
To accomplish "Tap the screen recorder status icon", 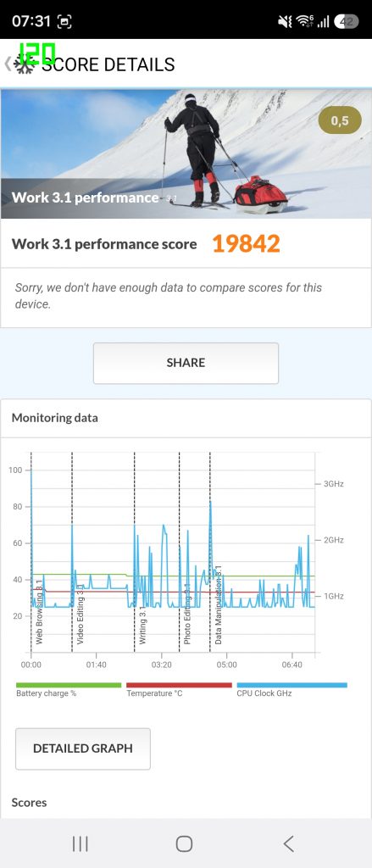I will point(64,21).
